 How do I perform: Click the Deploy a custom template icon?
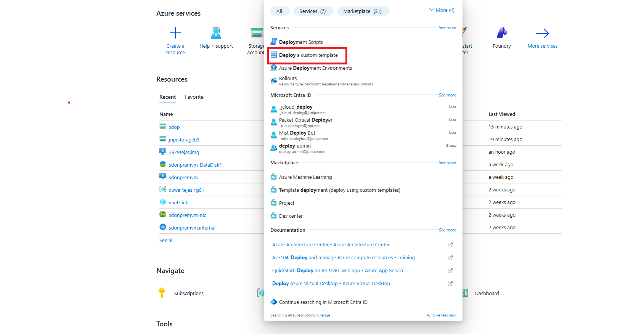pos(274,55)
